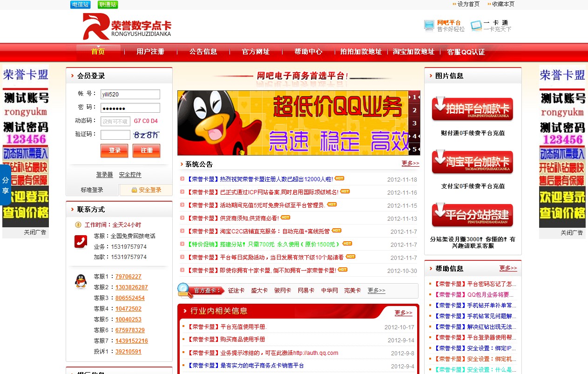Click the red telephone contact icon
The image size is (588, 374).
(81, 241)
